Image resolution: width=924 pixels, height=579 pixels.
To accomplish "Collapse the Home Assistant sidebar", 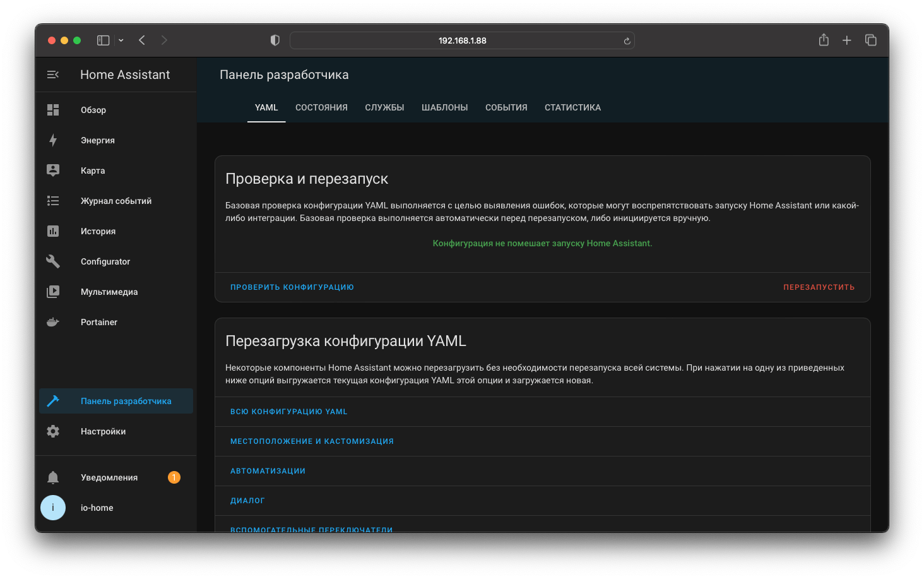I will (x=53, y=75).
